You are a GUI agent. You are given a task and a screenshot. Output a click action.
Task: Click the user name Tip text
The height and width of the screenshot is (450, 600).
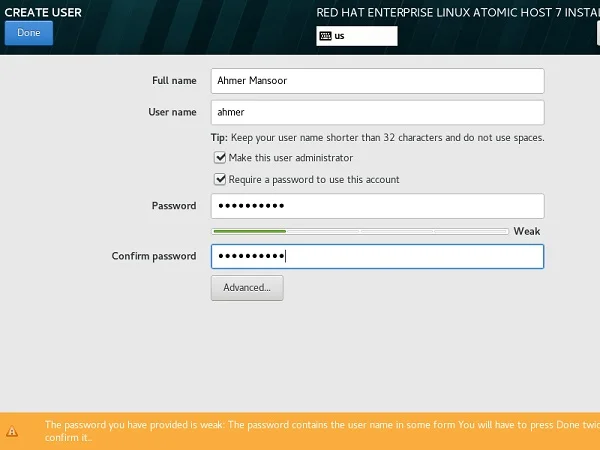(x=377, y=137)
